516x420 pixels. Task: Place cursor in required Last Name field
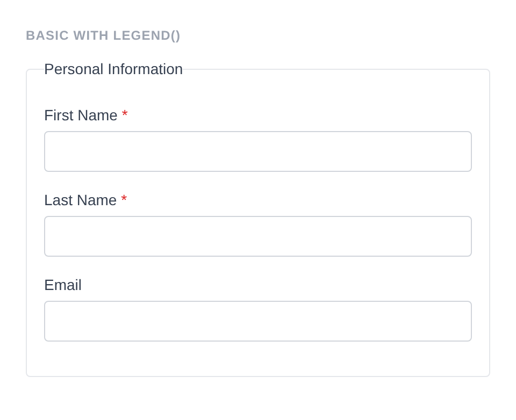pyautogui.click(x=258, y=236)
